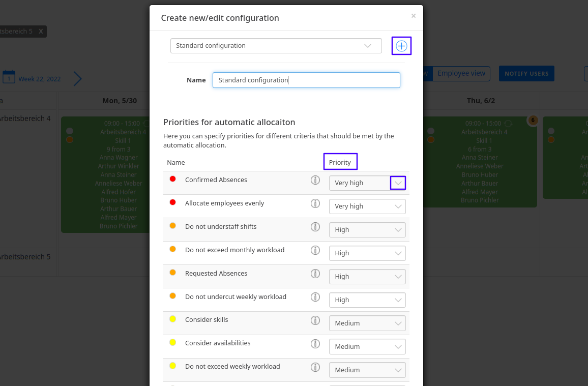Remove the Arbeitsbereich 5 filter tag
Viewport: 588px width, 386px height.
pos(41,32)
